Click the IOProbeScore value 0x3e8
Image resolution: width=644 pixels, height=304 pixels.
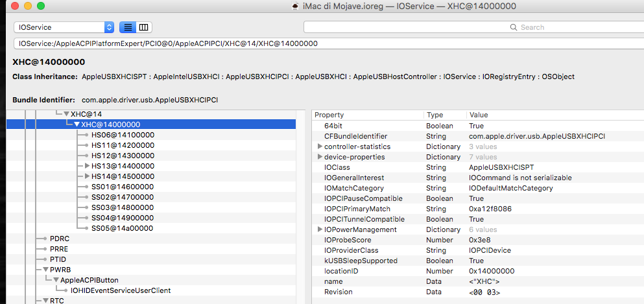479,240
